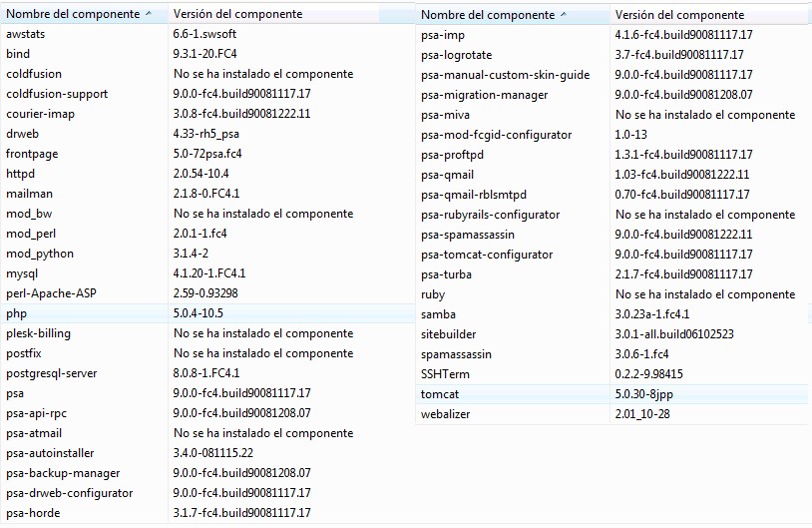The image size is (812, 528).
Task: Select the 'psa' component name
Action: click(x=15, y=393)
